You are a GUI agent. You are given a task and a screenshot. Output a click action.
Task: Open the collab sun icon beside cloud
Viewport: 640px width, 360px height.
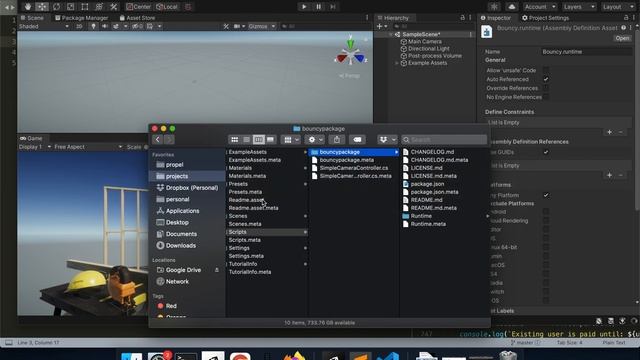[x=494, y=7]
